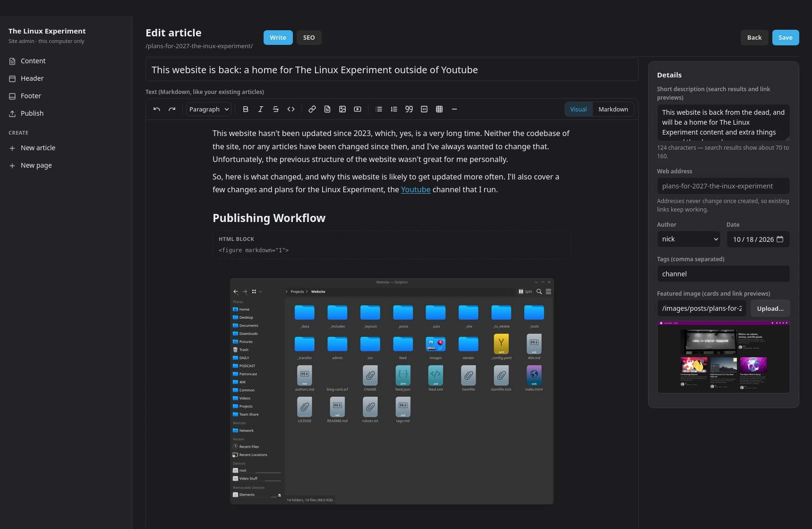Open Footer settings in sidebar

pos(66,96)
